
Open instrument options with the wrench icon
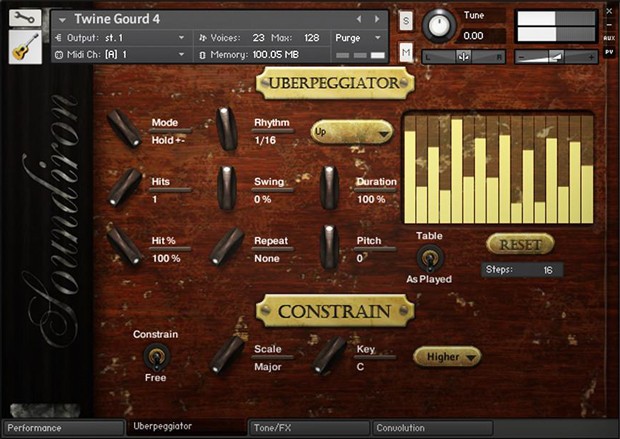25,18
